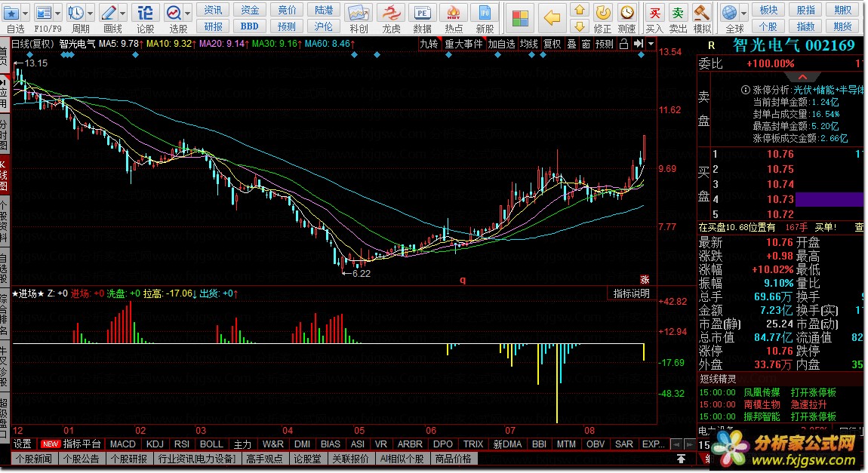
Task: Open the 选股 stock screener icon
Action: (x=174, y=12)
